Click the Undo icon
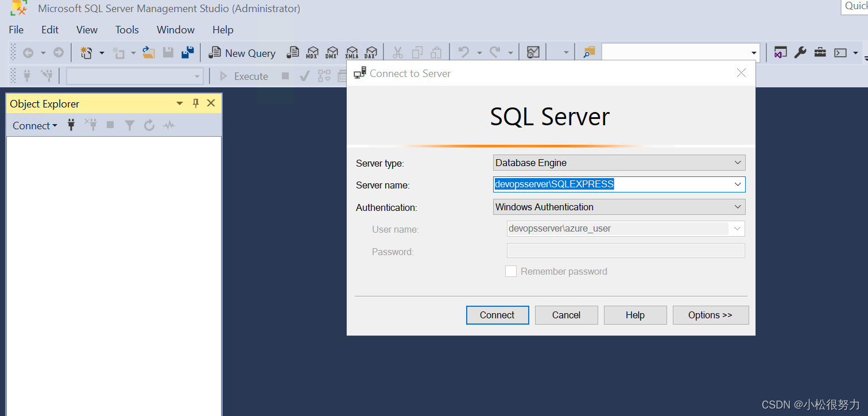This screenshot has height=416, width=868. (x=464, y=53)
